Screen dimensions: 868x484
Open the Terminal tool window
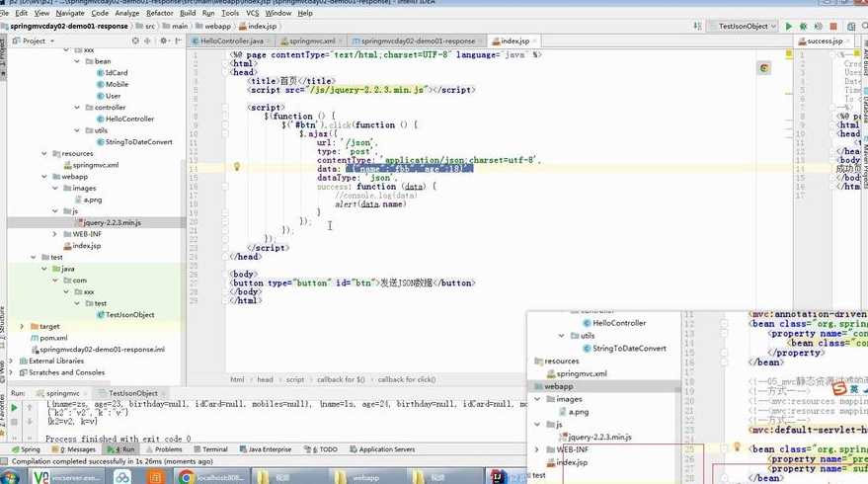point(210,449)
